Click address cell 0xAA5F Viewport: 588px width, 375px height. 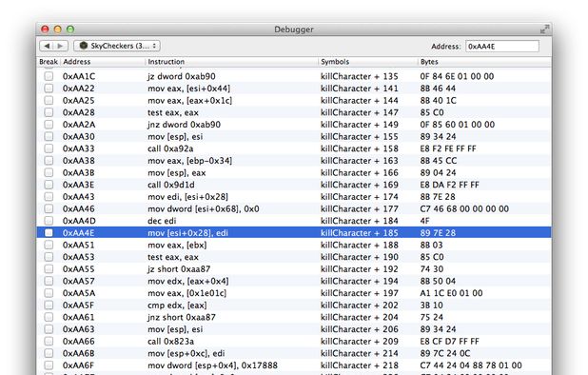tap(78, 305)
